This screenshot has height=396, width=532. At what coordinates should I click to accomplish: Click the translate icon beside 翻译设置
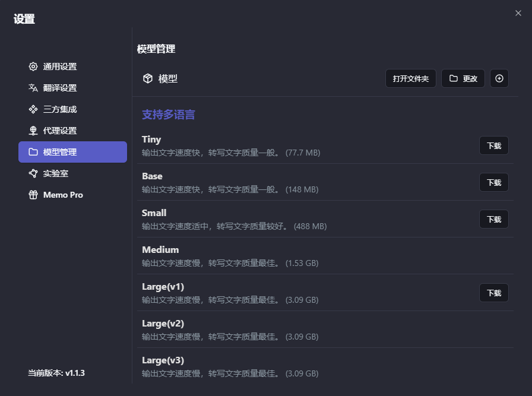tap(33, 88)
